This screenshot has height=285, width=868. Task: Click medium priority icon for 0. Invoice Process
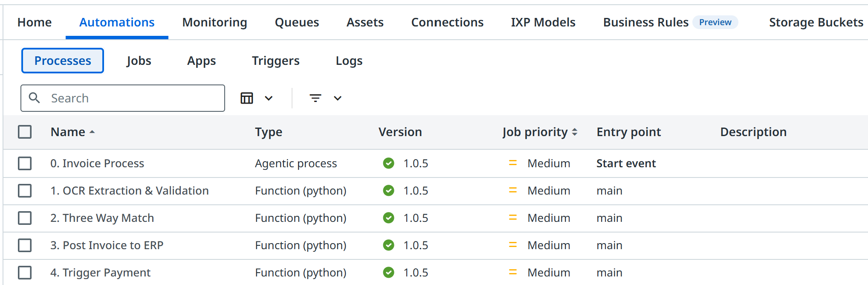513,163
